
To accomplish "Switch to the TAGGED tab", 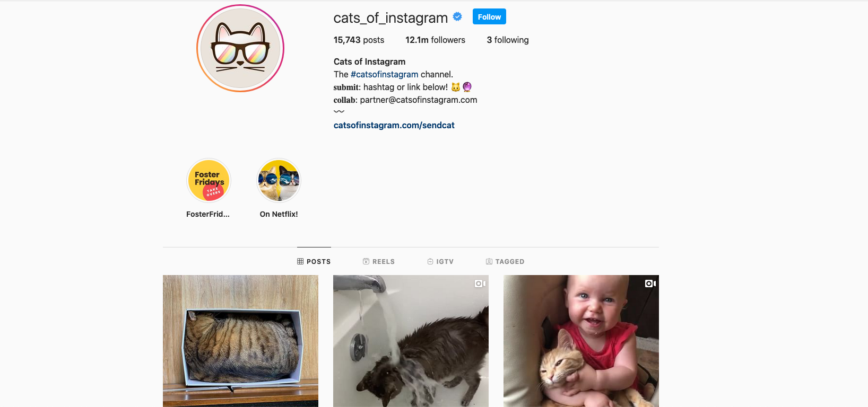I will [505, 261].
